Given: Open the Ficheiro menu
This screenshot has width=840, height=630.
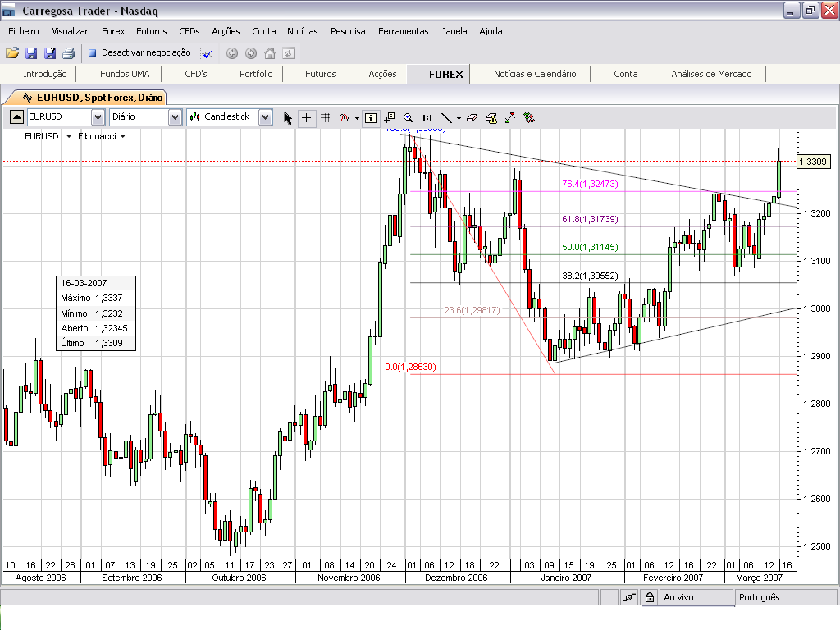Looking at the screenshot, I should tap(24, 31).
